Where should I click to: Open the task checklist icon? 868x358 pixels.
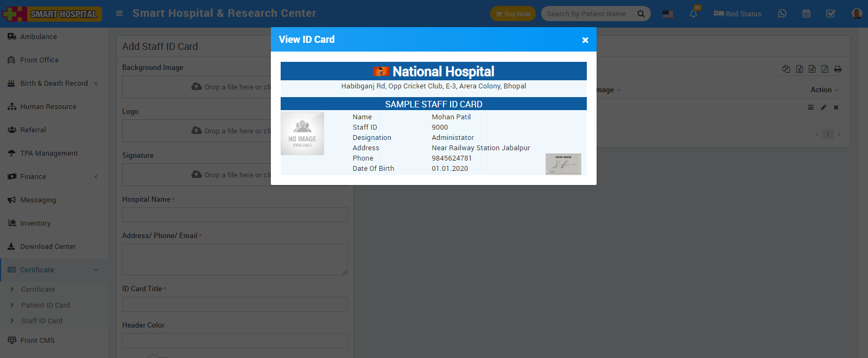click(831, 14)
